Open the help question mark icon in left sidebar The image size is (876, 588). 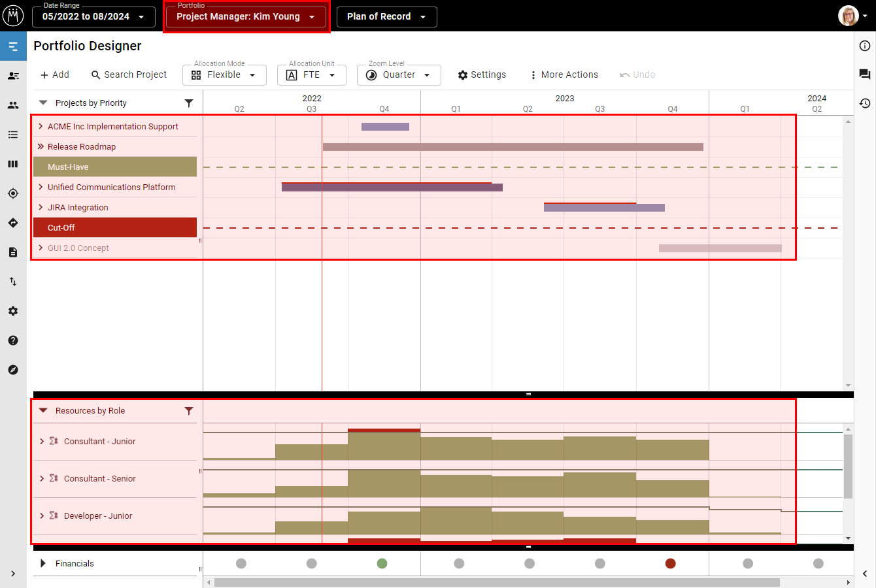click(13, 340)
